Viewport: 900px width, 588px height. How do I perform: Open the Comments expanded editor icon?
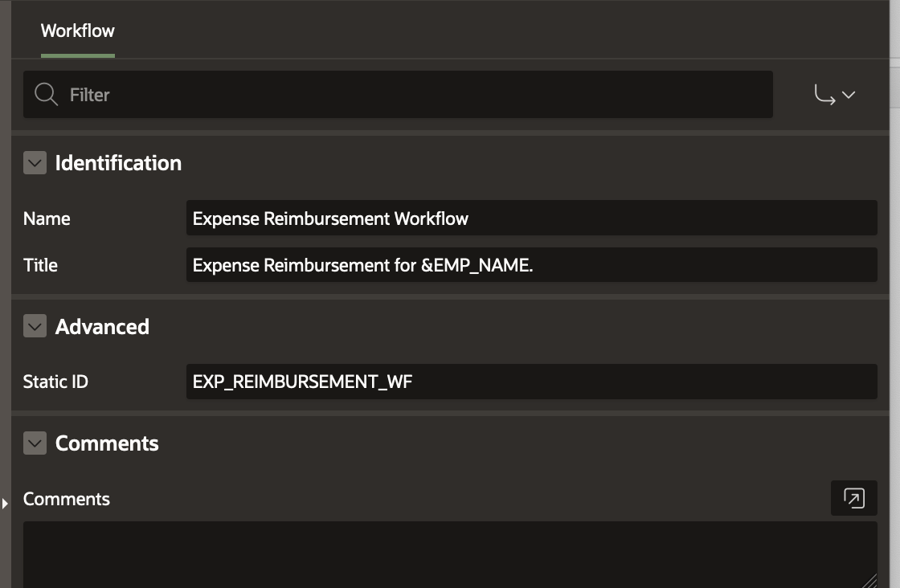(853, 498)
